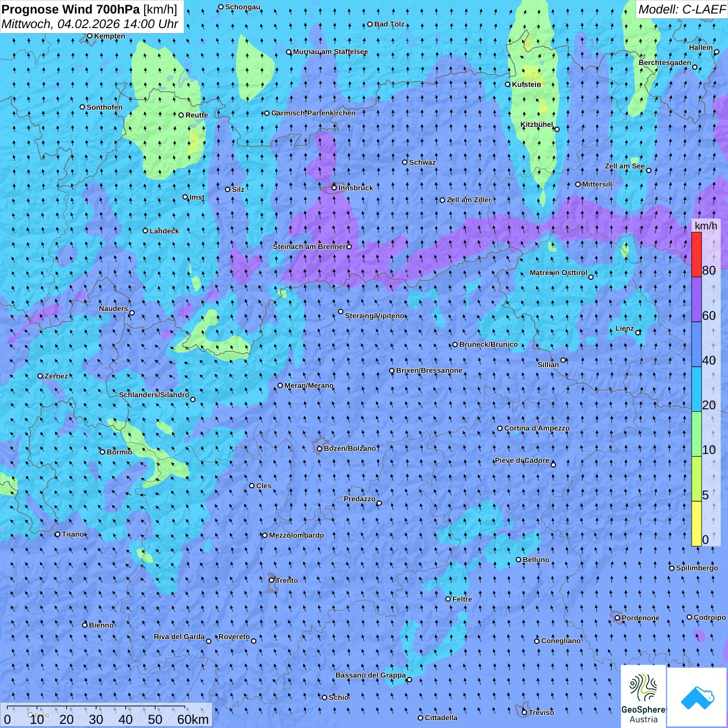Select the yellow 0–5 legend color
The width and height of the screenshot is (728, 728).
[696, 524]
